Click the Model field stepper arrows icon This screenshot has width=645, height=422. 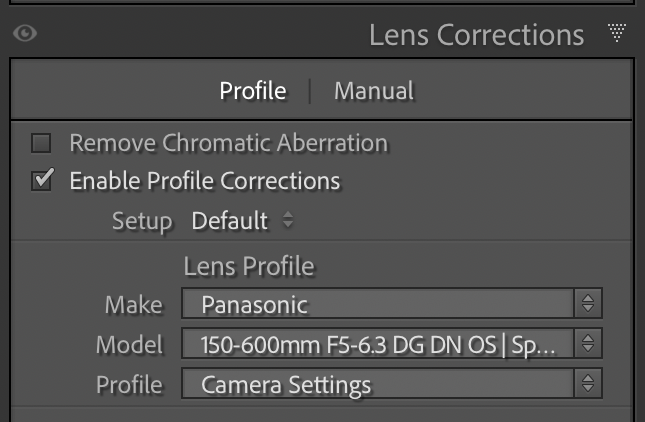click(x=588, y=345)
